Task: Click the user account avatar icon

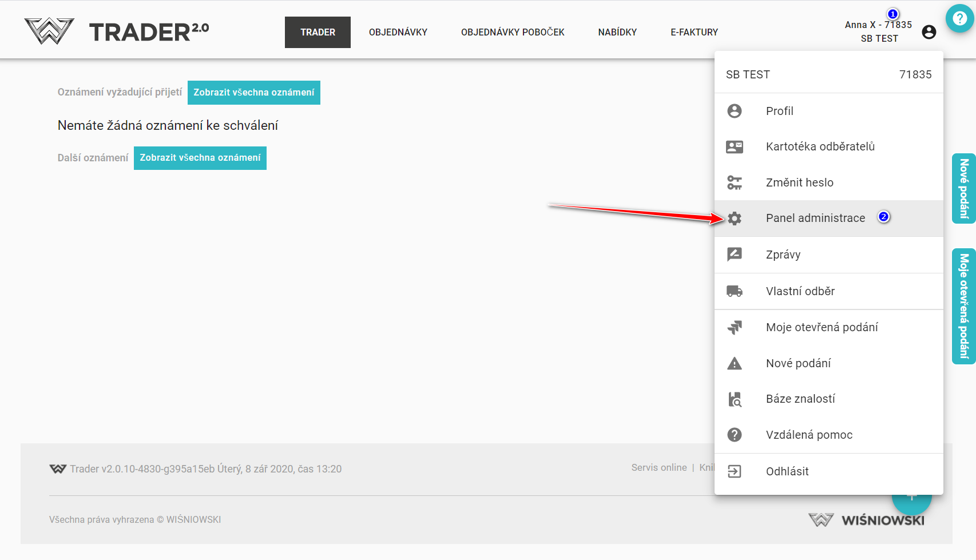Action: pos(929,32)
